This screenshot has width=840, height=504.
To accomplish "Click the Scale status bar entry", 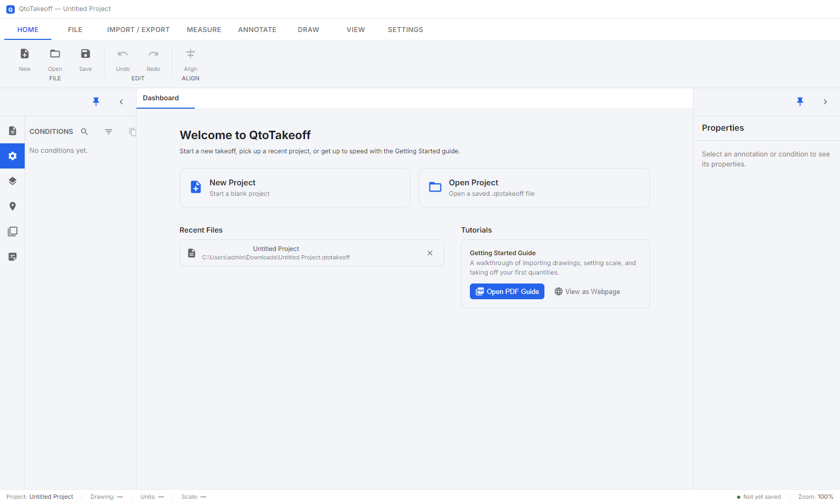I will (194, 497).
